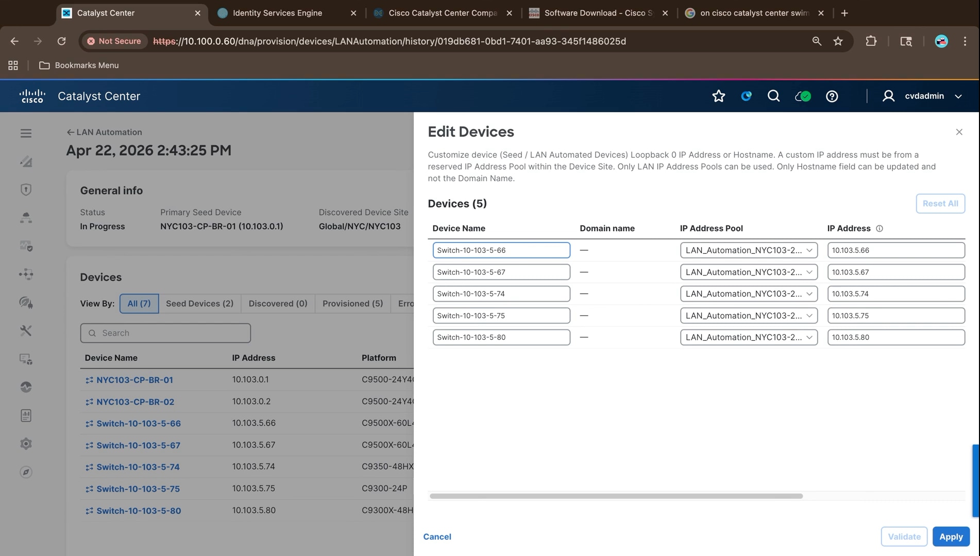Viewport: 980px width, 556px height.
Task: Select the Discovered (0) tab
Action: tap(278, 304)
